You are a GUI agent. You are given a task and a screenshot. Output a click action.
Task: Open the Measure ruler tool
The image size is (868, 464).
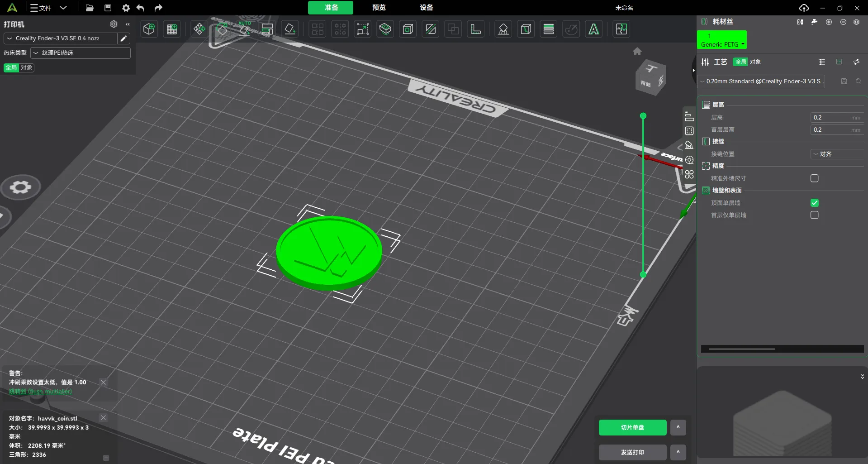pyautogui.click(x=475, y=29)
